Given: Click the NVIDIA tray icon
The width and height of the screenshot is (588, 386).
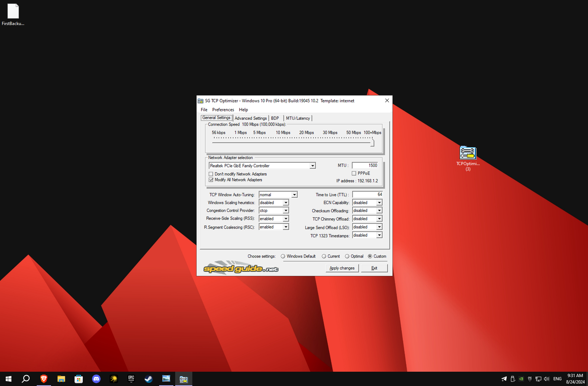Looking at the screenshot, I should (x=521, y=379).
